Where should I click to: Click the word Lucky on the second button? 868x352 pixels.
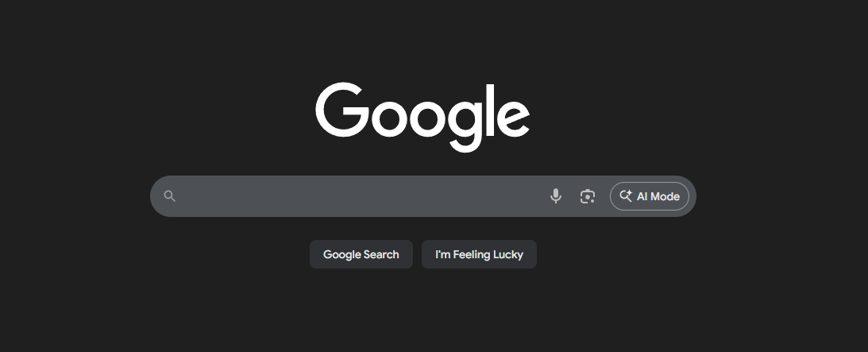click(508, 254)
